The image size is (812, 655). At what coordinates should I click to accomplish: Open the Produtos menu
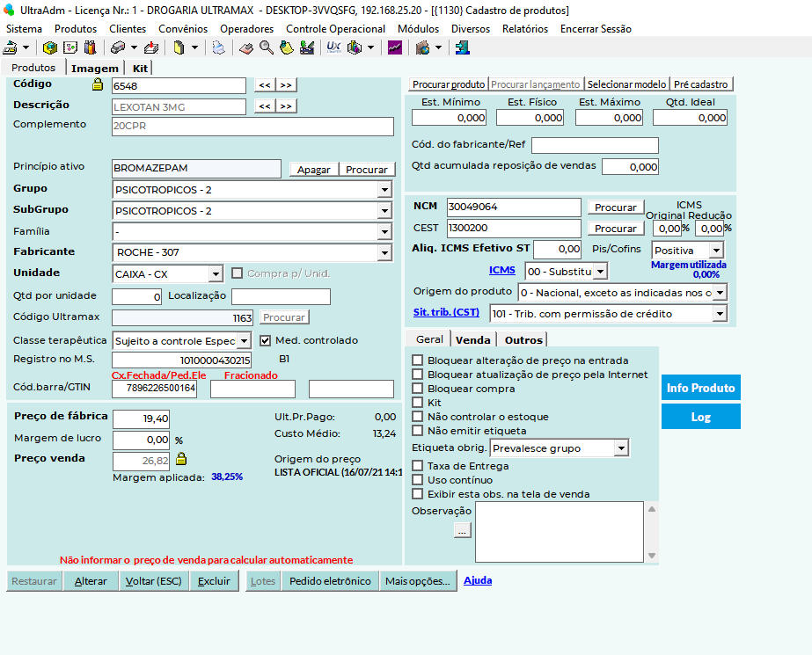coord(76,29)
